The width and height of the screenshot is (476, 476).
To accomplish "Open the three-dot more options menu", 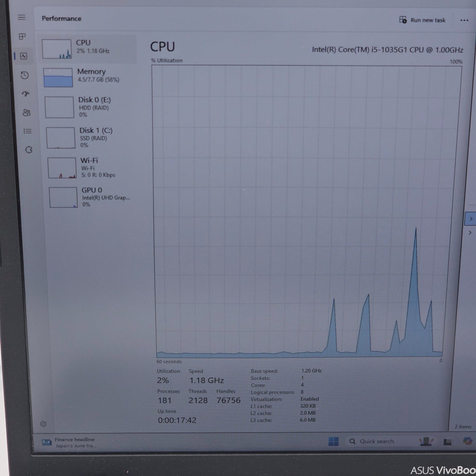I will 464,20.
